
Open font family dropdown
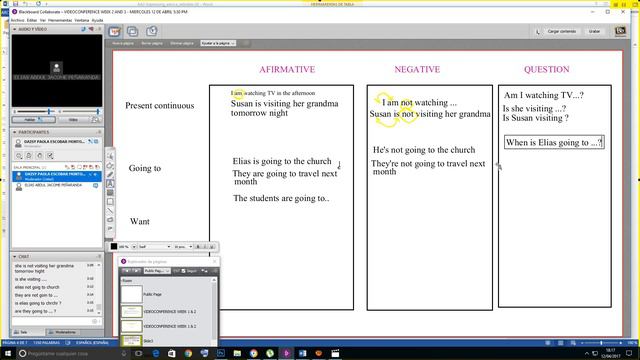click(x=154, y=247)
